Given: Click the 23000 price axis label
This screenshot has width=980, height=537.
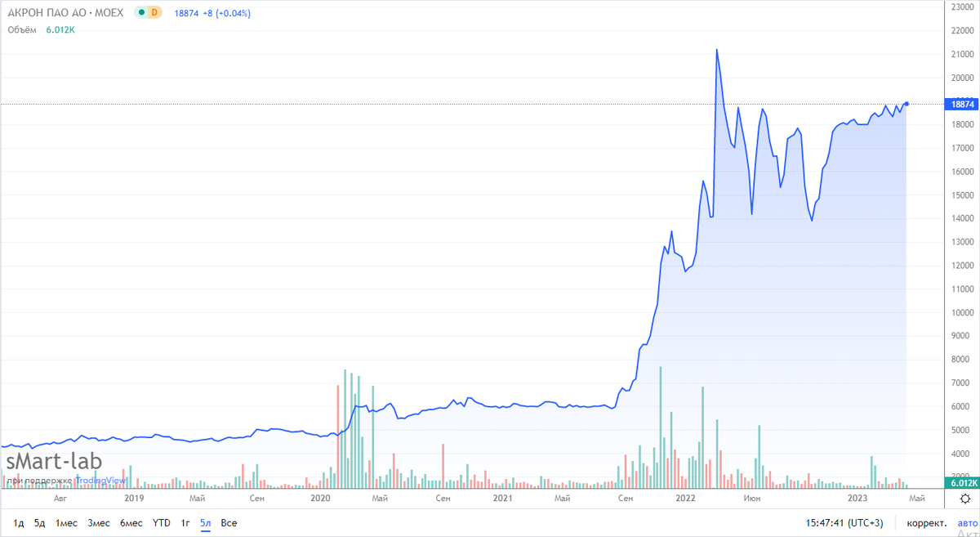Looking at the screenshot, I should click(x=962, y=7).
